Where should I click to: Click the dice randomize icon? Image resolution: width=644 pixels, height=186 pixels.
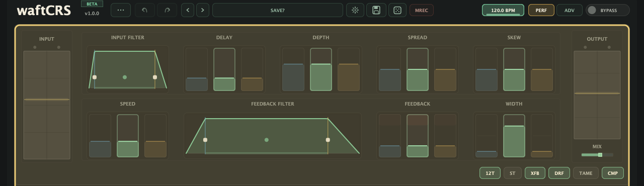coord(397,10)
